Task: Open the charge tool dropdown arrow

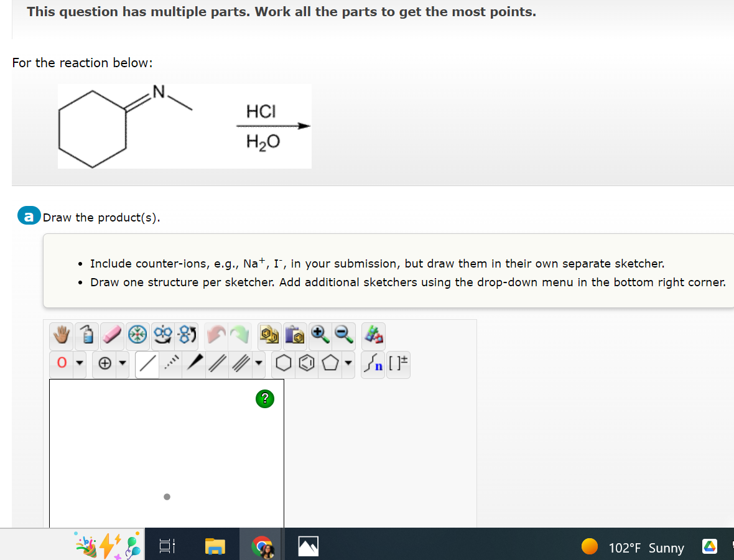Action: [x=123, y=363]
